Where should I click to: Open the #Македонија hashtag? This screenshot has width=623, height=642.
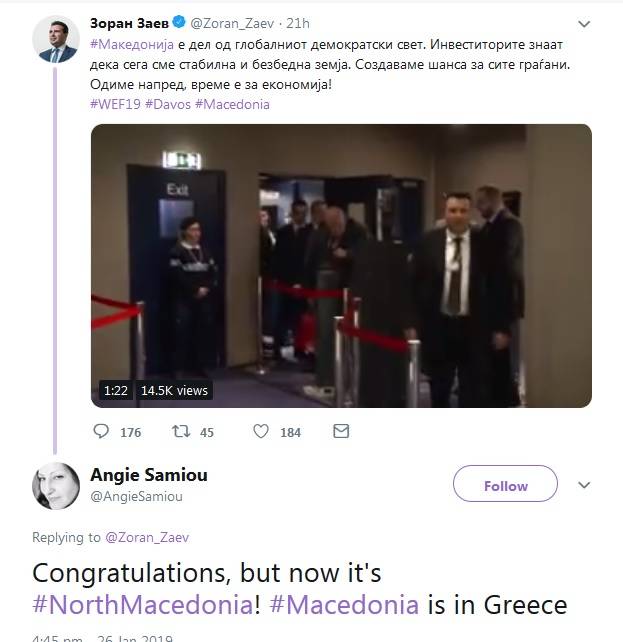coord(132,44)
